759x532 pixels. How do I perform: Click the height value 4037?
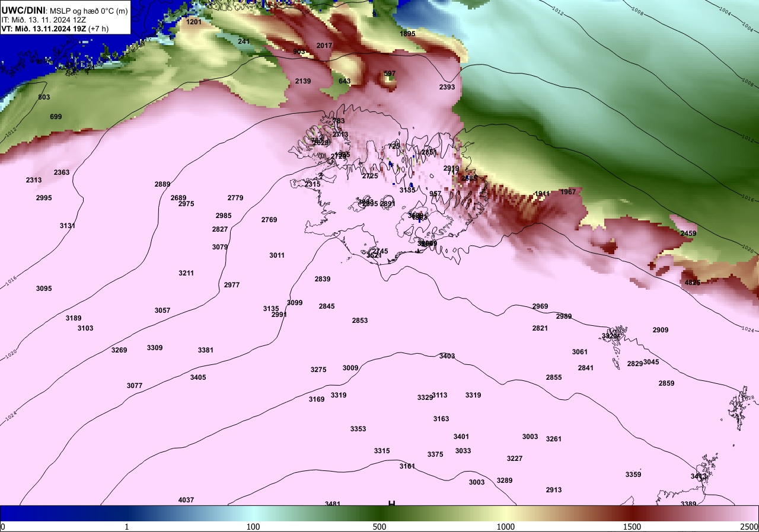186,500
